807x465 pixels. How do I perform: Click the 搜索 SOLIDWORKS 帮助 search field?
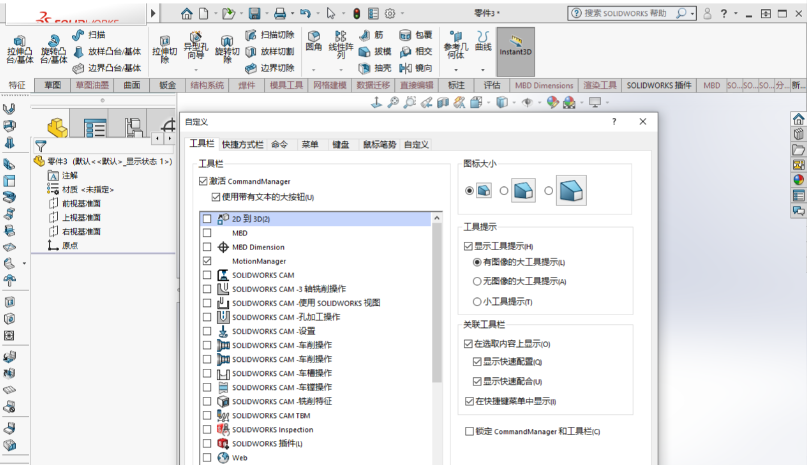(x=625, y=13)
